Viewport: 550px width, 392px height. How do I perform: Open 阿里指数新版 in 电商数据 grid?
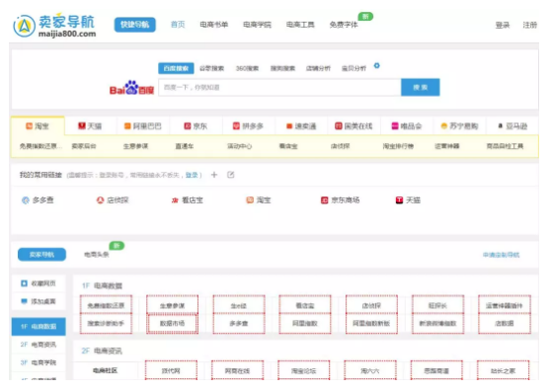click(x=371, y=323)
